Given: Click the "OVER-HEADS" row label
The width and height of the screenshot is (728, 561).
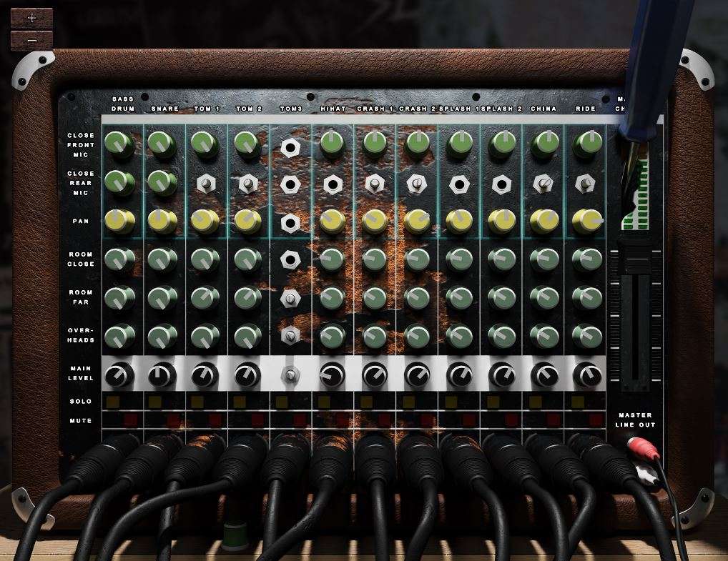Looking at the screenshot, I should point(81,335).
